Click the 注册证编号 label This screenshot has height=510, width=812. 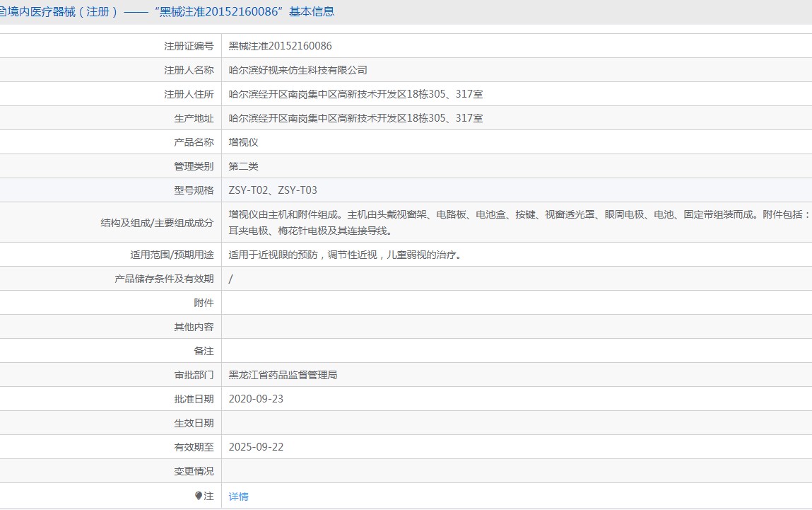(x=189, y=46)
